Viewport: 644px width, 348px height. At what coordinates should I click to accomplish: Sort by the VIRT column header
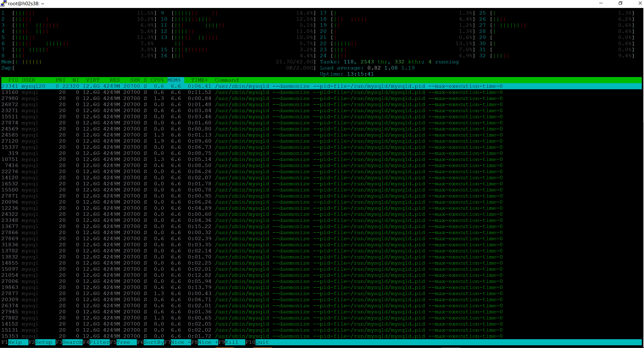[93, 80]
